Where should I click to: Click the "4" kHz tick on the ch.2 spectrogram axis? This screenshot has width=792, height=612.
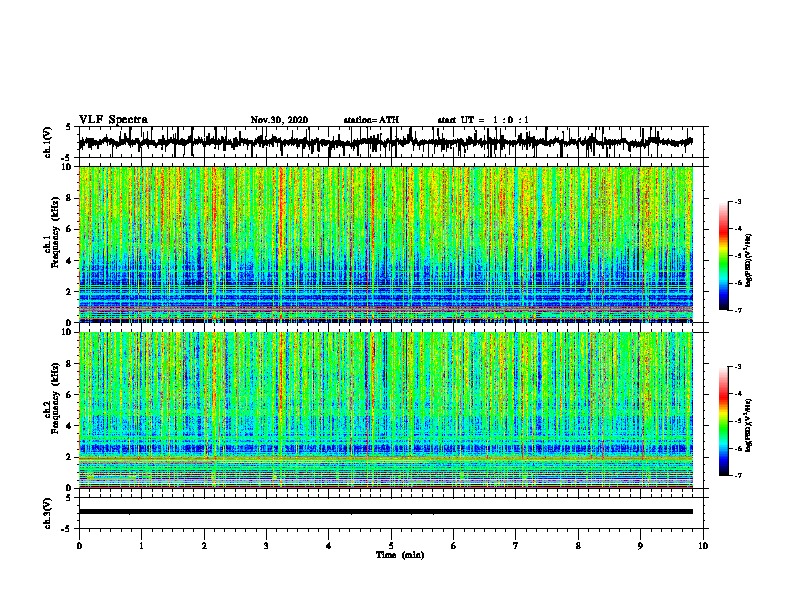70,426
